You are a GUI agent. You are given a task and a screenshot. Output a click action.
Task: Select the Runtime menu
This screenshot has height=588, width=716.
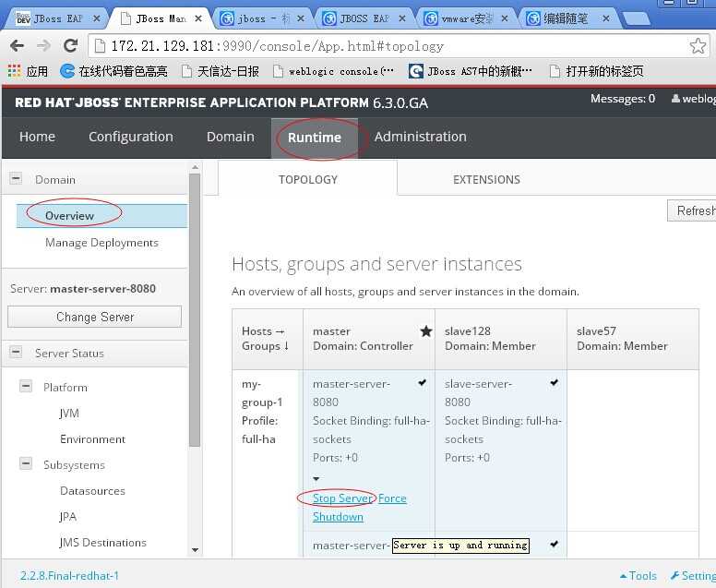pos(315,138)
